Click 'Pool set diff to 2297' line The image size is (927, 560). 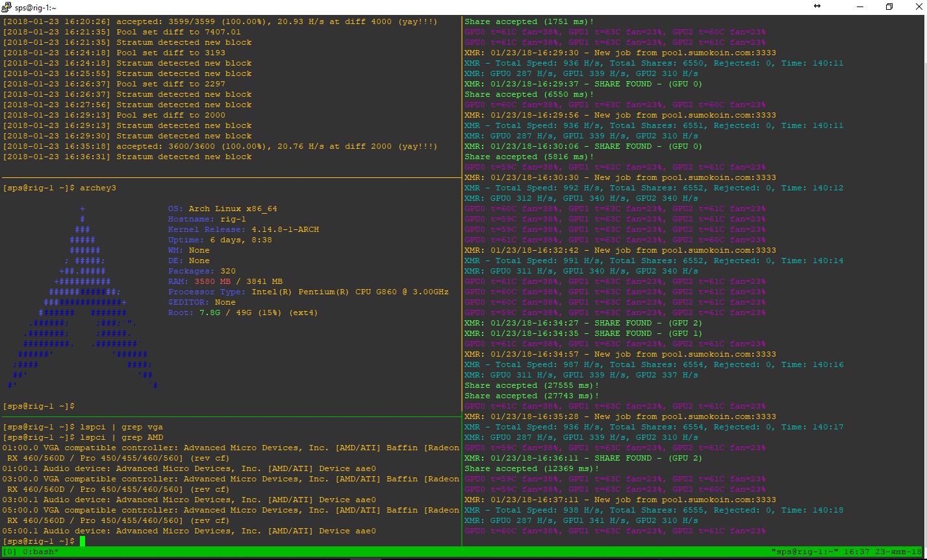pos(114,84)
